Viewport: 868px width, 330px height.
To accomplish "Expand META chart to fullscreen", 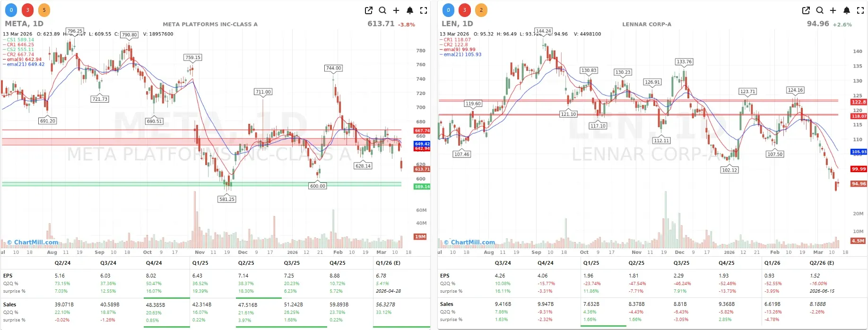I will (424, 10).
